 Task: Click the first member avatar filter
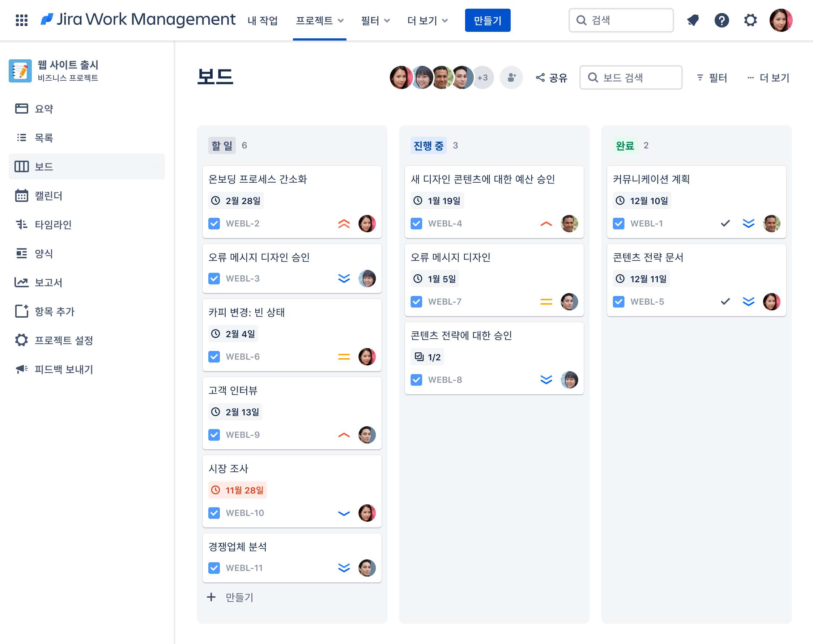coord(401,78)
